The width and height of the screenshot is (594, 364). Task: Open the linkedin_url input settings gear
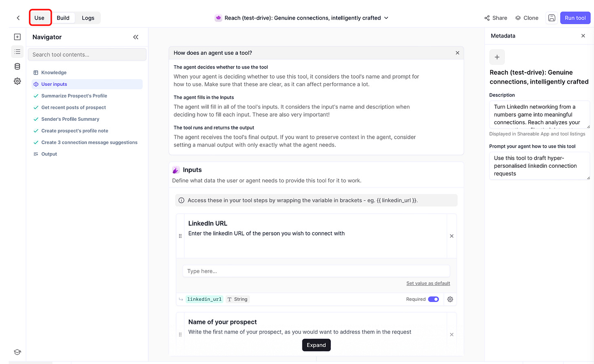click(x=450, y=299)
